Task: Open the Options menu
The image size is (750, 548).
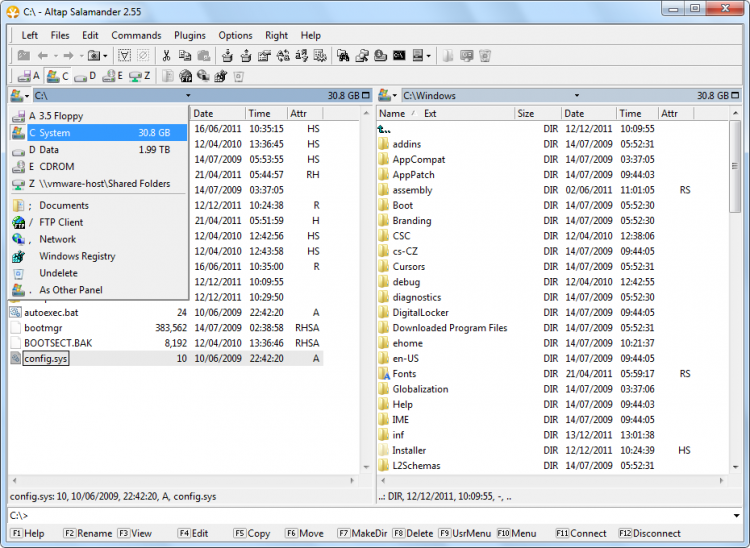Action: pos(235,35)
